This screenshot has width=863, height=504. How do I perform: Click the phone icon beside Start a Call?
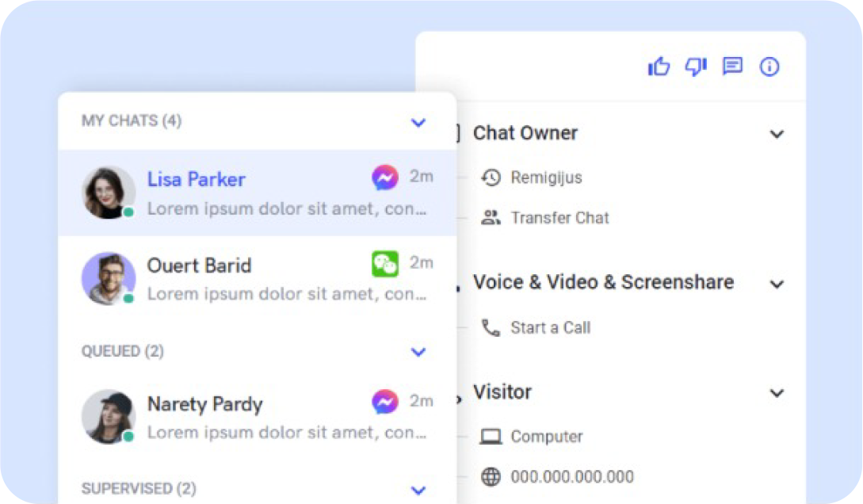(x=491, y=327)
